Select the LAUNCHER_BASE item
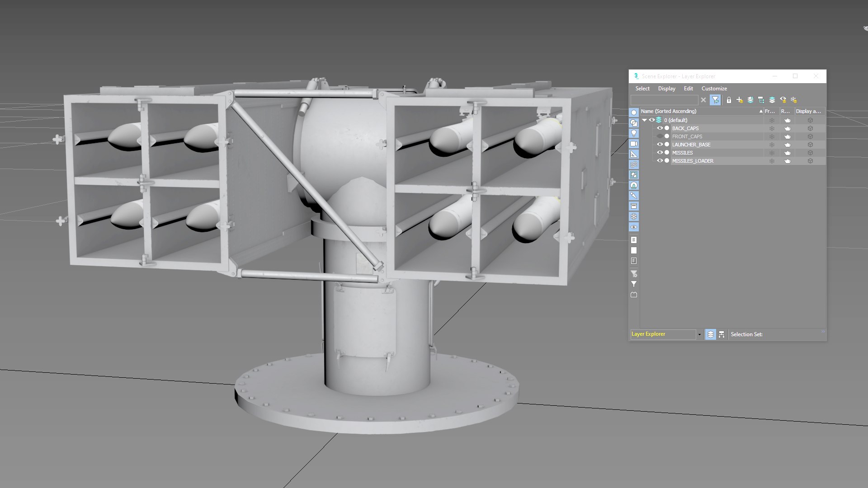 pos(691,145)
